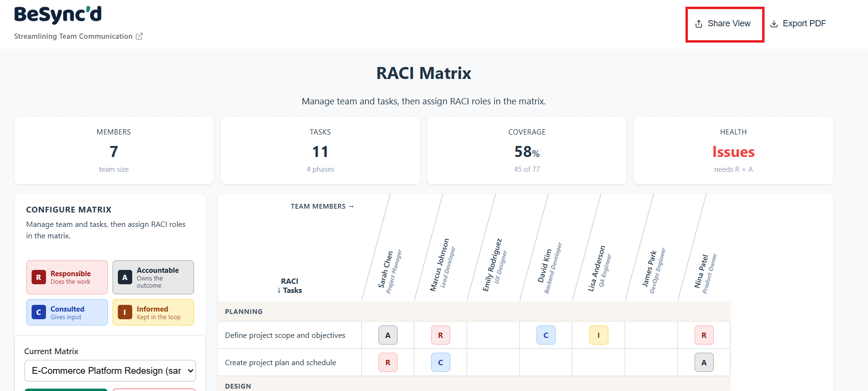
Task: Click David Kim's empty cell for Create project plan
Action: pyautogui.click(x=546, y=363)
